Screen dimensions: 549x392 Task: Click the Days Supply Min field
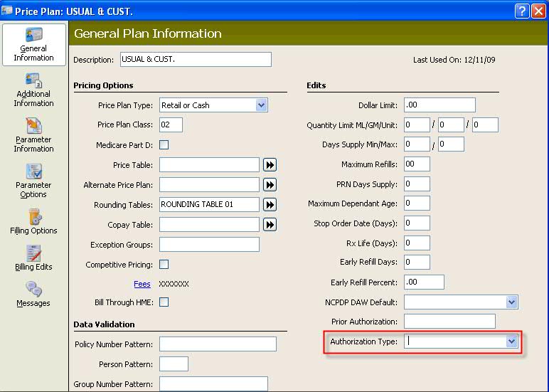pyautogui.click(x=417, y=144)
